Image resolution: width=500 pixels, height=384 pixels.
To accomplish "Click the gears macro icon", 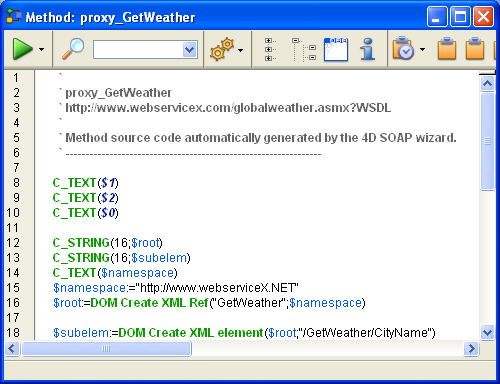I will 222,49.
